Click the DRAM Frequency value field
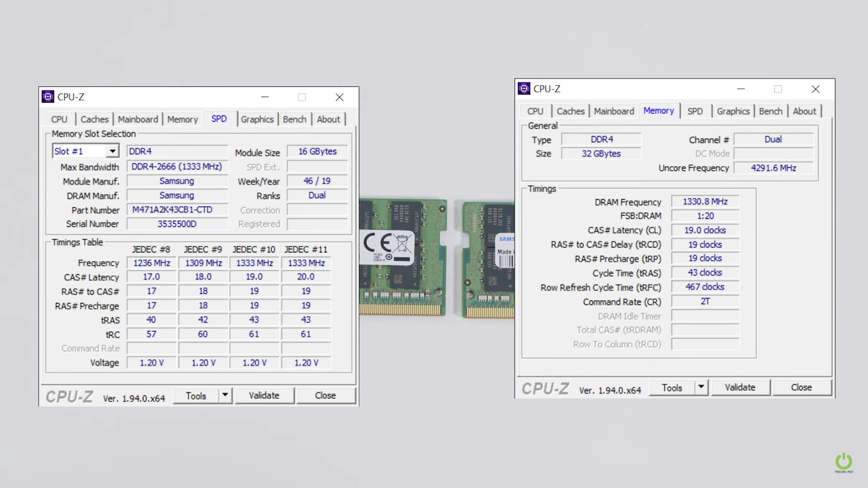Image resolution: width=868 pixels, height=488 pixels. pyautogui.click(x=705, y=202)
